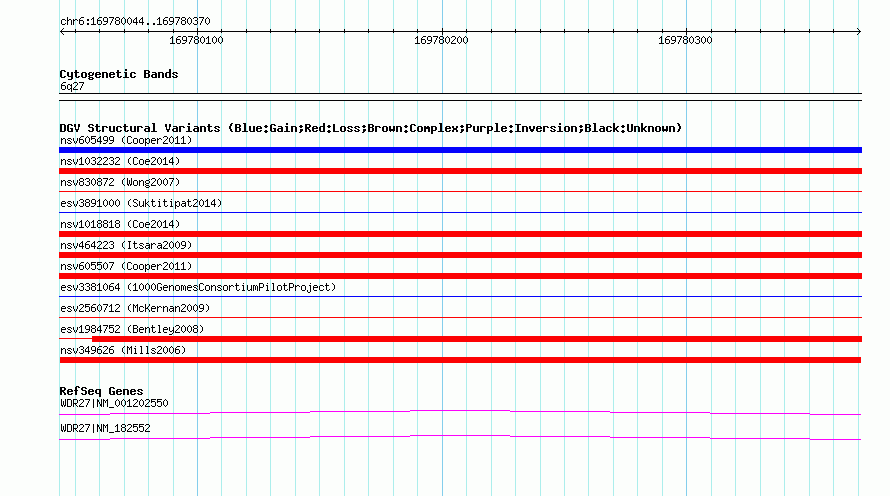Click the red loss bar of nsv1032232
This screenshot has height=496, width=890.
tap(460, 171)
